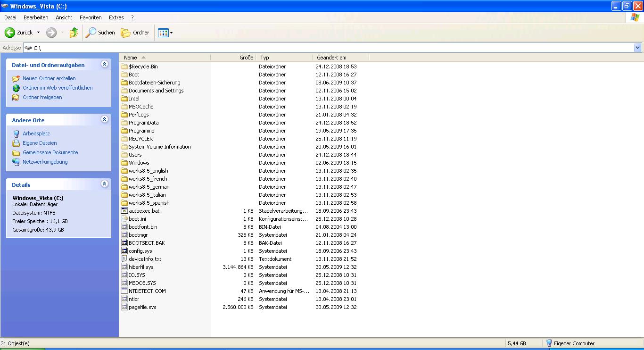Sort by Geändert am column header
This screenshot has height=350, width=644.
click(340, 58)
